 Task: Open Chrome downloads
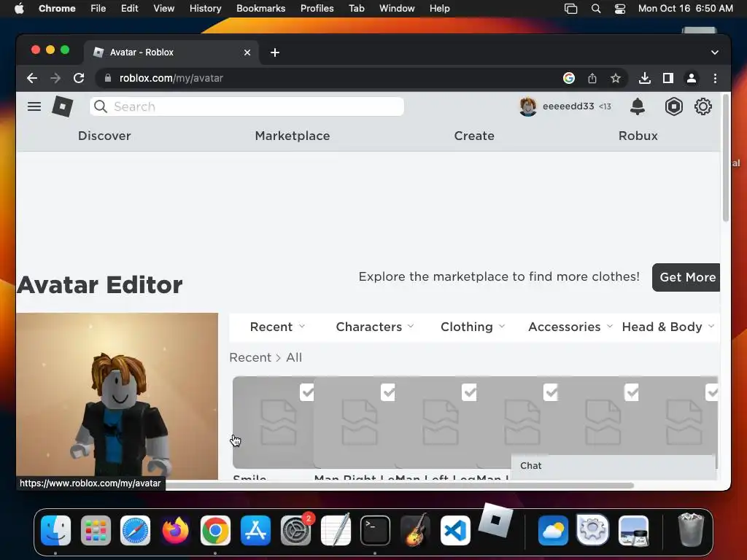click(x=645, y=78)
